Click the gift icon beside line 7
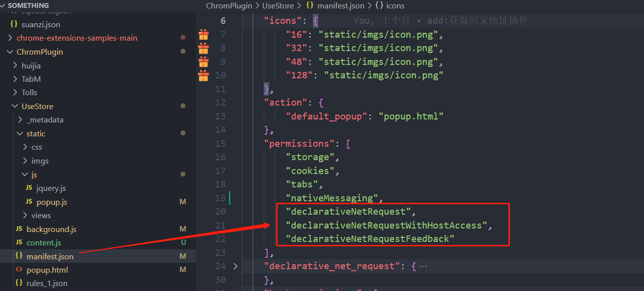The height and width of the screenshot is (291, 644). tap(203, 34)
